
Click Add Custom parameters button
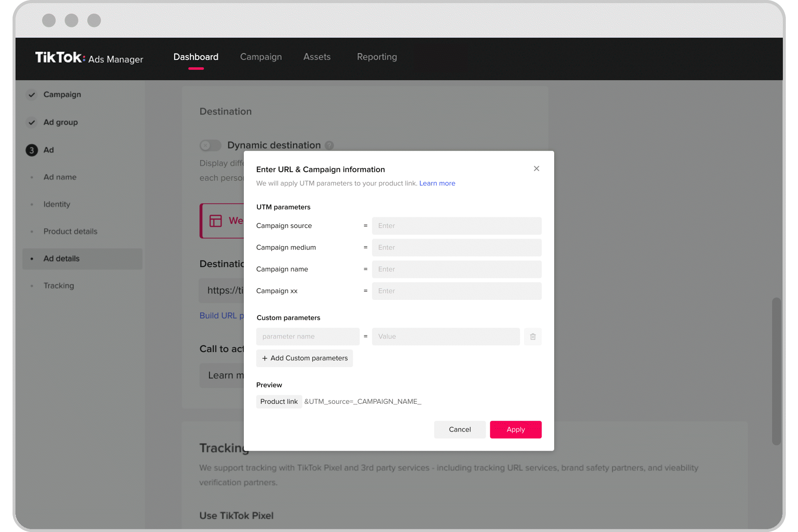click(304, 358)
